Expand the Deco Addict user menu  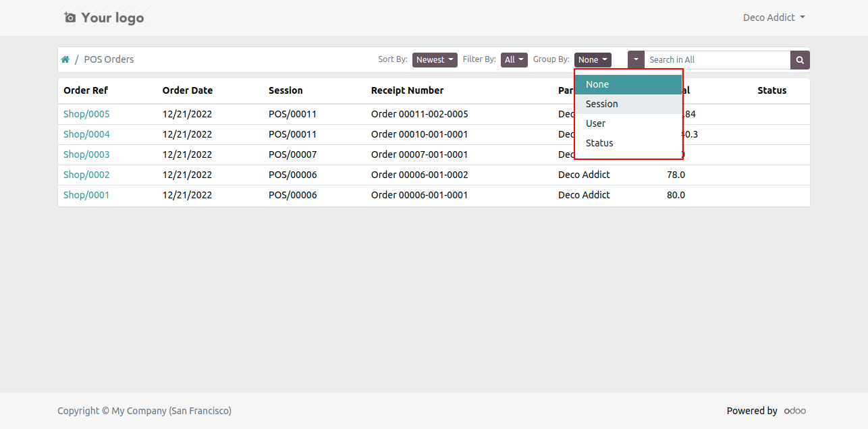click(x=774, y=18)
